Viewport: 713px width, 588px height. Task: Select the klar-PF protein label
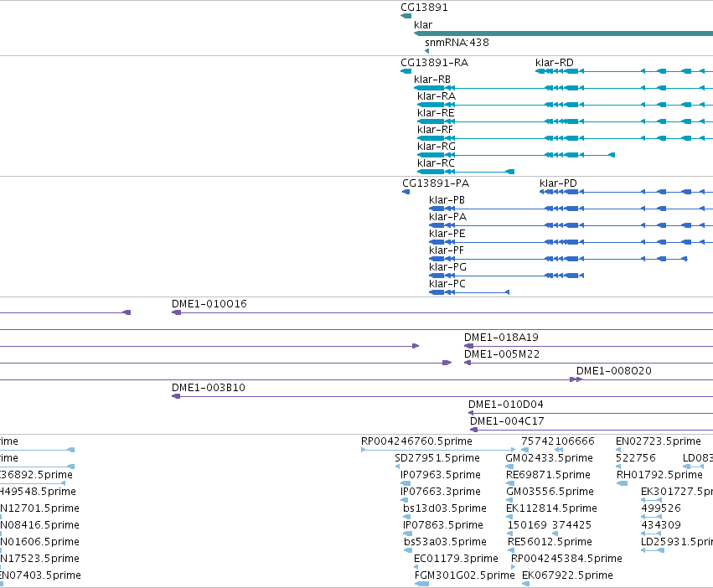click(447, 250)
